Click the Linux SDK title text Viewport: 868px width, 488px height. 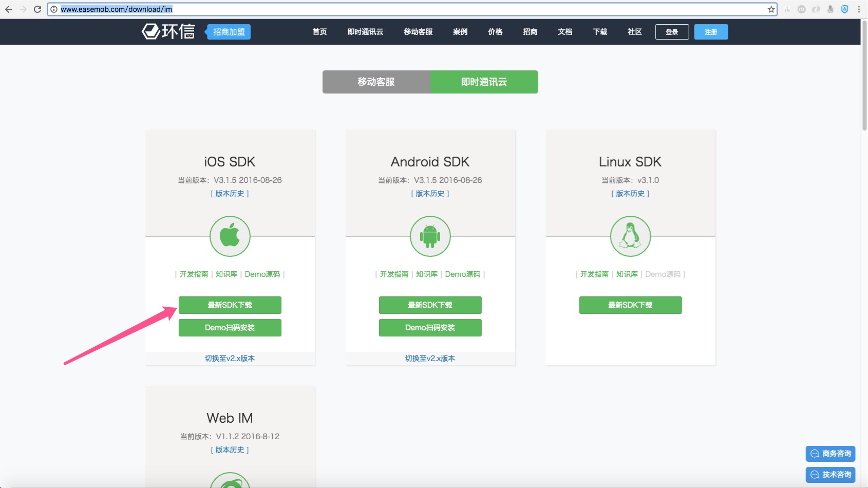(x=631, y=162)
